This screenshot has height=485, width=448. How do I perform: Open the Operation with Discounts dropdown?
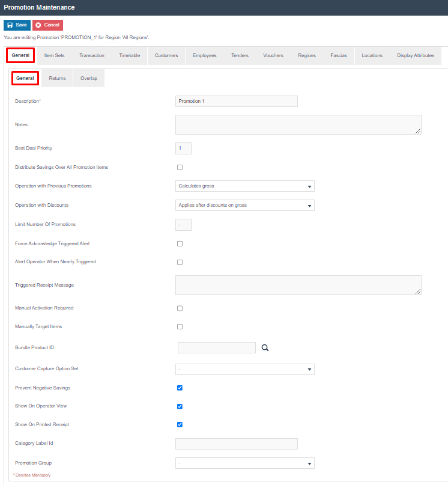tap(244, 205)
